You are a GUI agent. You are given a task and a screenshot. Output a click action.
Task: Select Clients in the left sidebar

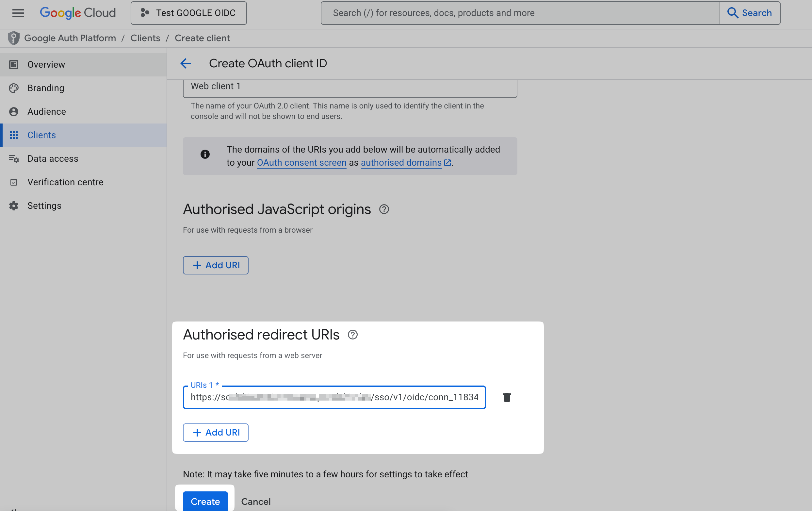(41, 135)
